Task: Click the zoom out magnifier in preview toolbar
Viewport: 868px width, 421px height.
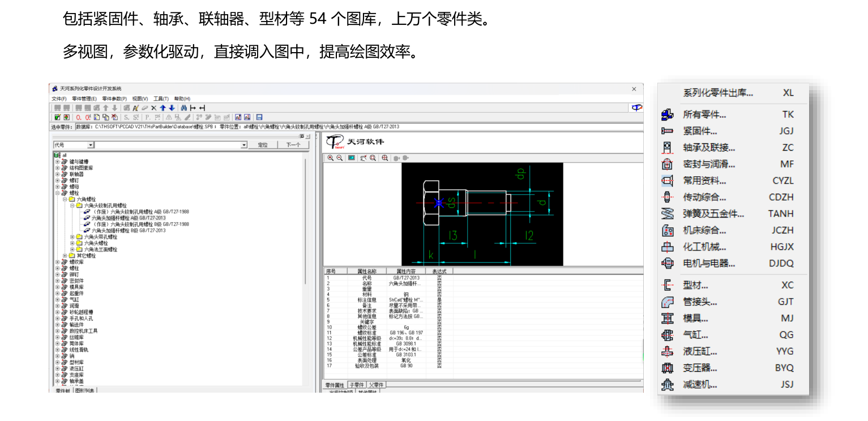Action: click(340, 158)
